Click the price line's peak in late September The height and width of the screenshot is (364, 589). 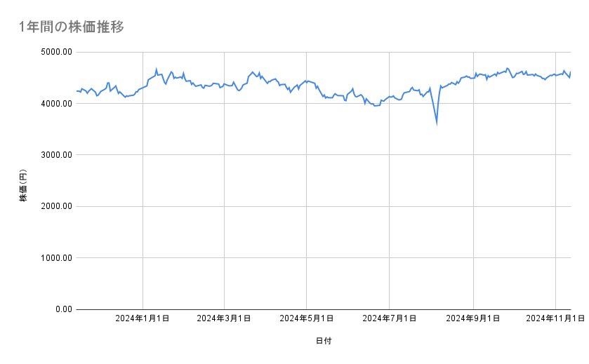[x=507, y=68]
